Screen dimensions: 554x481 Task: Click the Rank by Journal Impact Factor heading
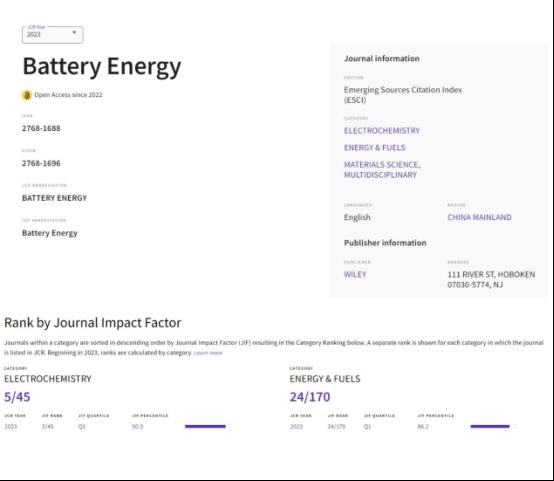coord(93,323)
